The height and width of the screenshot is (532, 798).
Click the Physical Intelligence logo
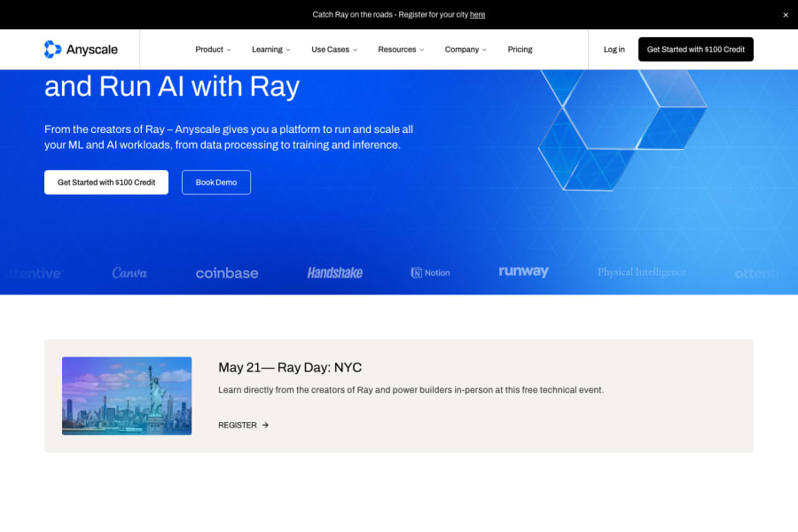point(641,271)
